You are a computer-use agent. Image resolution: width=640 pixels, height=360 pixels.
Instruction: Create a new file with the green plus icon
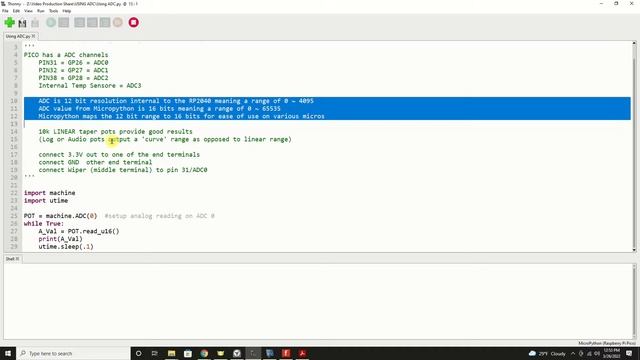point(9,22)
